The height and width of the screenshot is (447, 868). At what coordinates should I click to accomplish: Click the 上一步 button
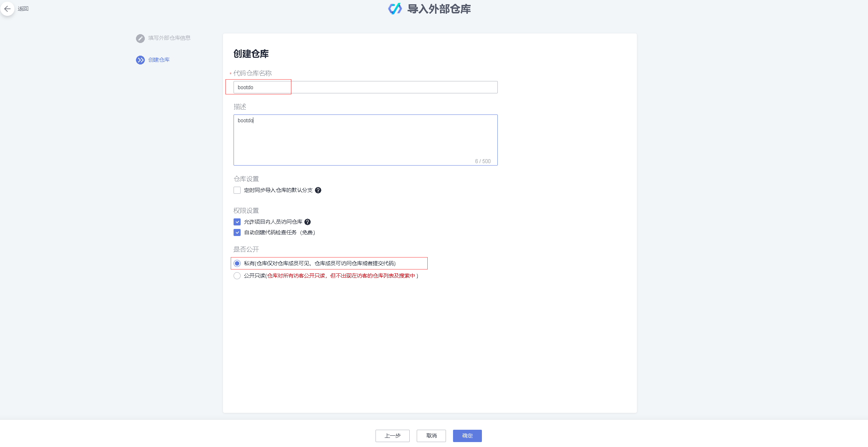click(x=392, y=436)
